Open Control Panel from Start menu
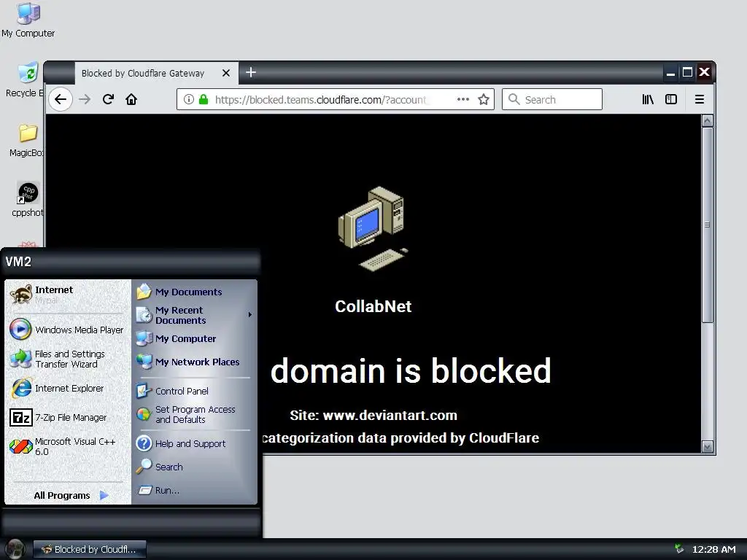 [194, 391]
